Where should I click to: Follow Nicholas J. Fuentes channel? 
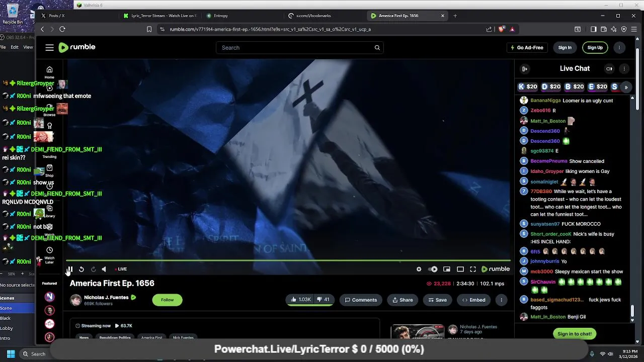167,300
